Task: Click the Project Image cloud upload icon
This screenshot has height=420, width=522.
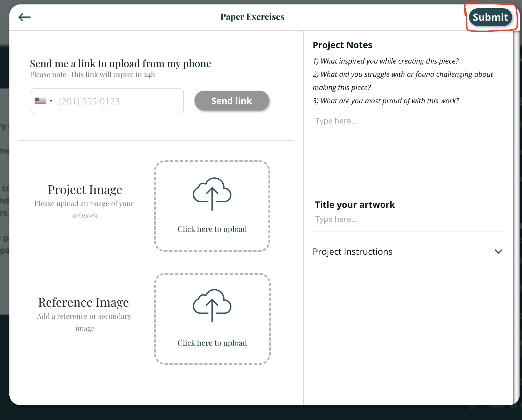Action: [212, 194]
